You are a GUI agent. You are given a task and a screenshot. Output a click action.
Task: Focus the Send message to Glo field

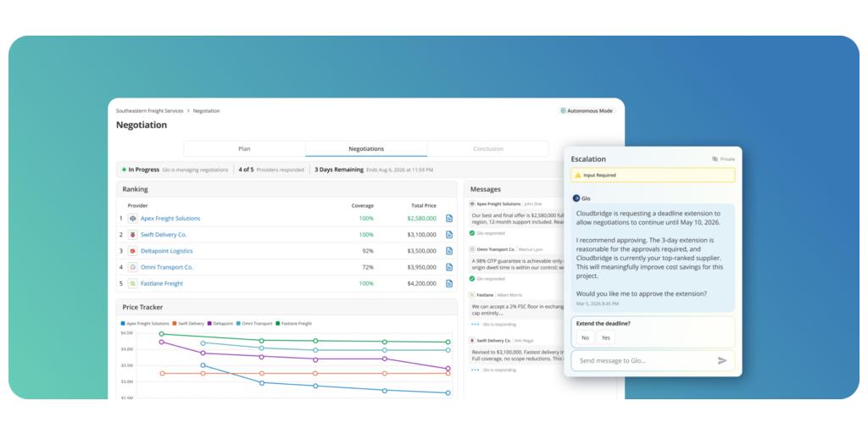pyautogui.click(x=645, y=360)
